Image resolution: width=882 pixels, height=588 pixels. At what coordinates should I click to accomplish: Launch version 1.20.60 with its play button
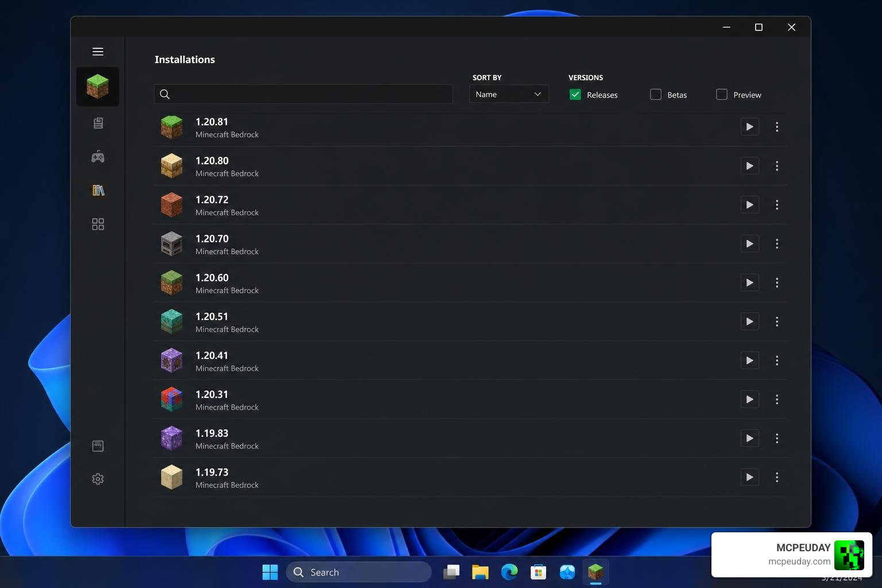pyautogui.click(x=750, y=283)
